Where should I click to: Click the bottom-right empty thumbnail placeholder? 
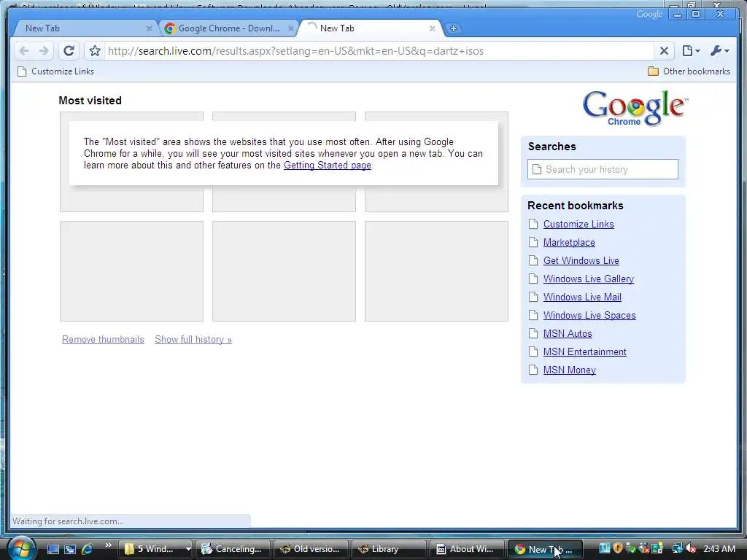point(436,271)
